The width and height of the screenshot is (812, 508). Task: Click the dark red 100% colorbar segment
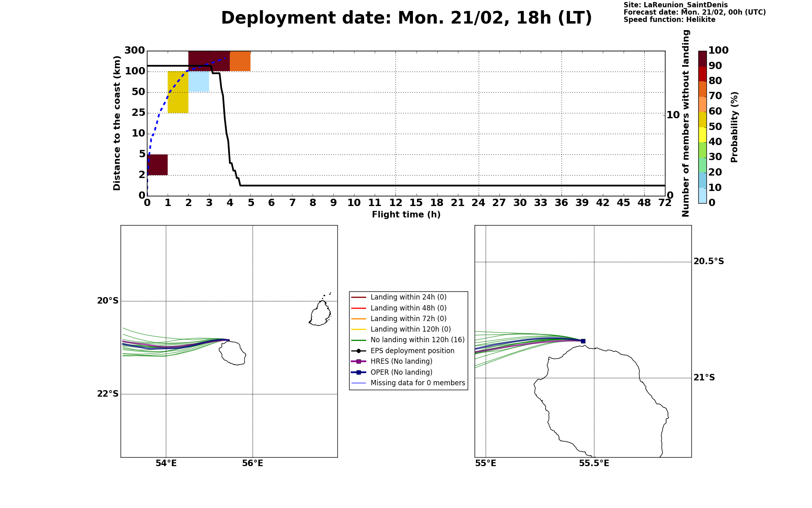(702, 59)
